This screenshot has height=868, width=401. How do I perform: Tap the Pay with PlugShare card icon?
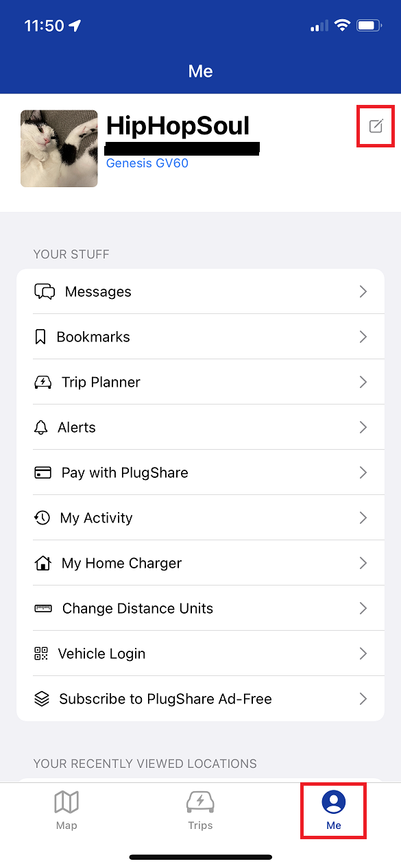pos(42,472)
